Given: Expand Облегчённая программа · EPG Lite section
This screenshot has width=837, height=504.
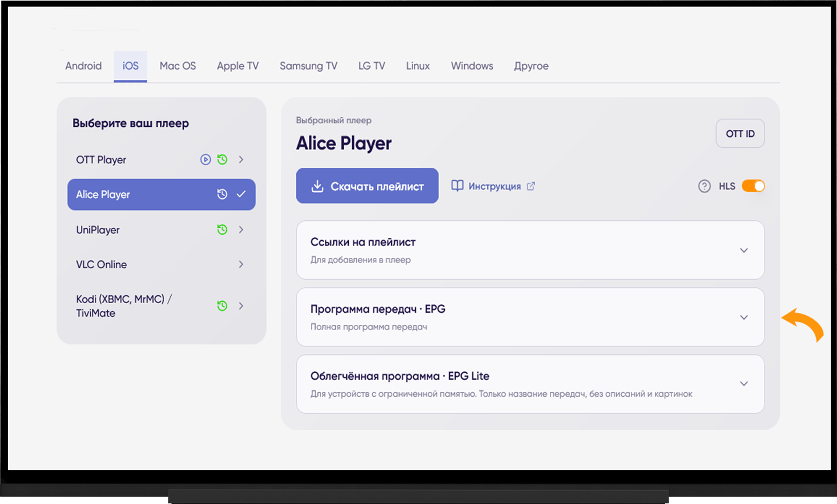Looking at the screenshot, I should (x=530, y=384).
